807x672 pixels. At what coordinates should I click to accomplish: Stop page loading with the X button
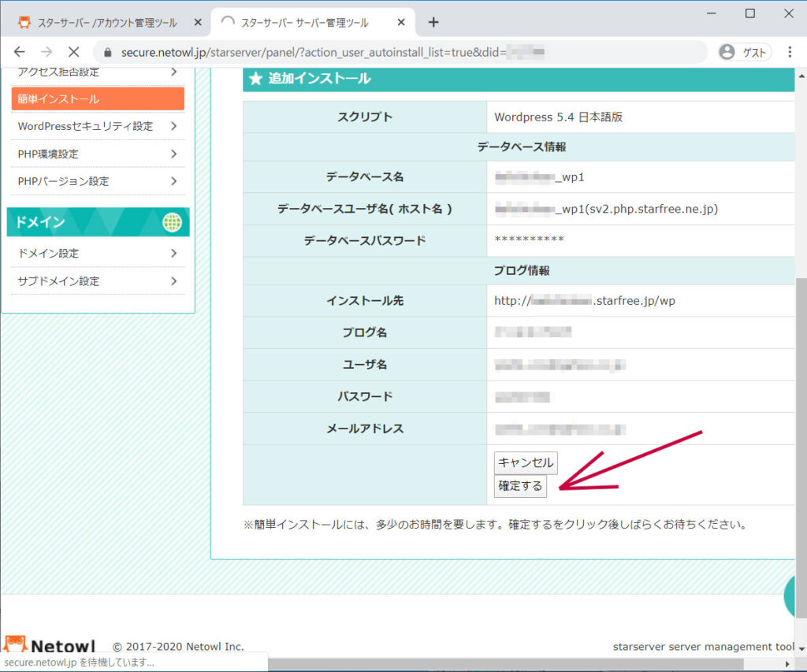[x=73, y=52]
